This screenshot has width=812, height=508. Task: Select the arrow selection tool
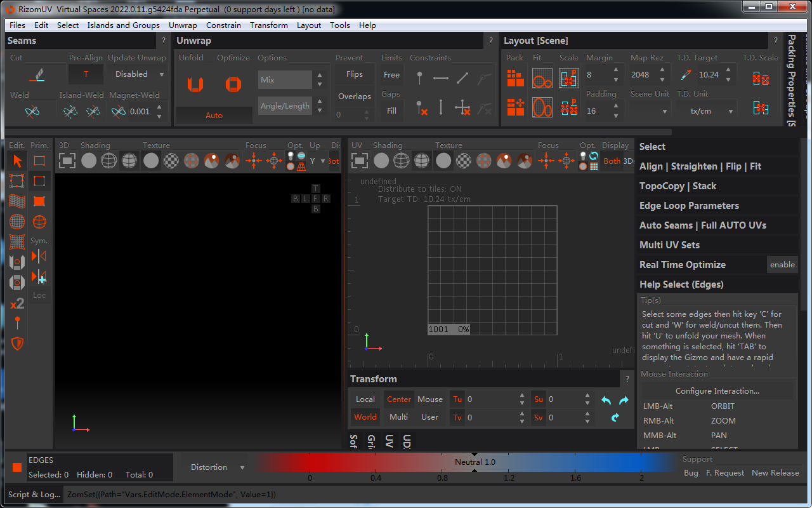pos(17,161)
